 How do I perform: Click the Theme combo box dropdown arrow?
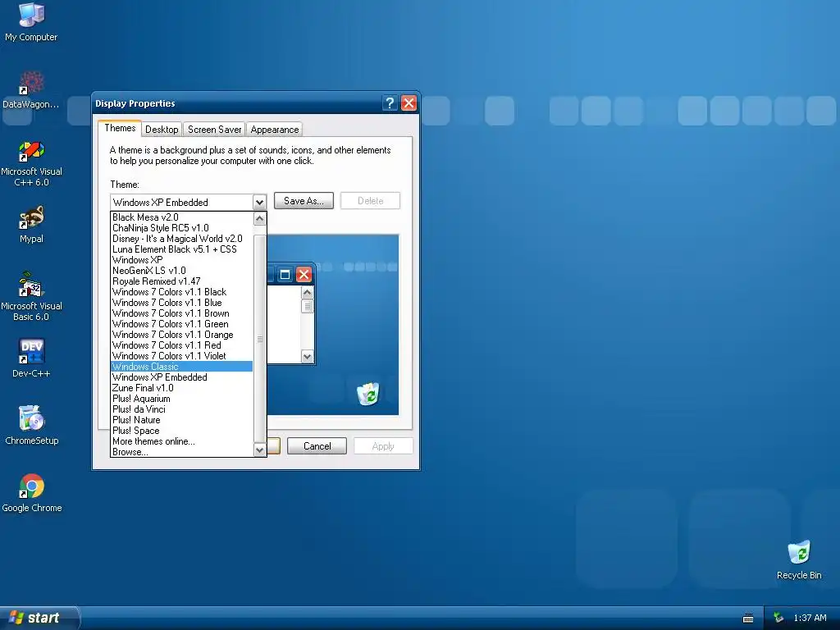click(x=259, y=203)
